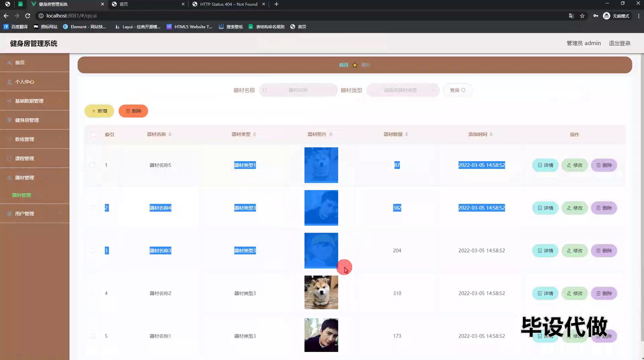The image size is (644, 360).
Task: Click the translate page icon in address bar
Action: [571, 16]
